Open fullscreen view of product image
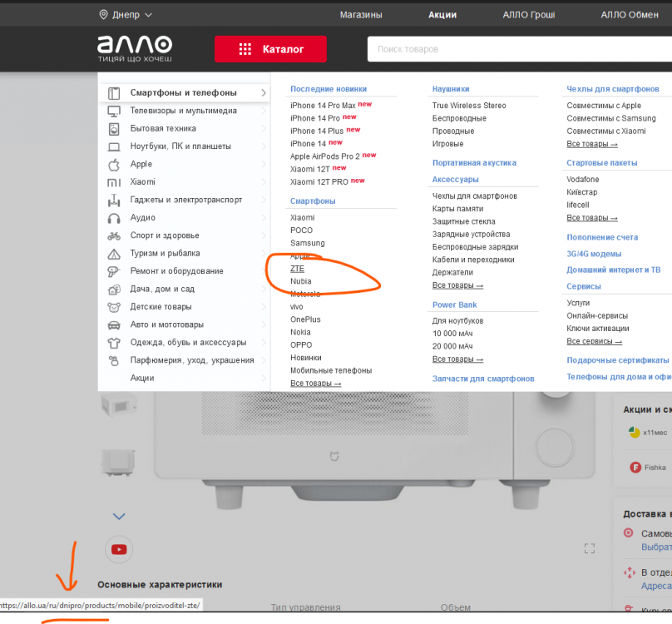The image size is (672, 624). (590, 548)
